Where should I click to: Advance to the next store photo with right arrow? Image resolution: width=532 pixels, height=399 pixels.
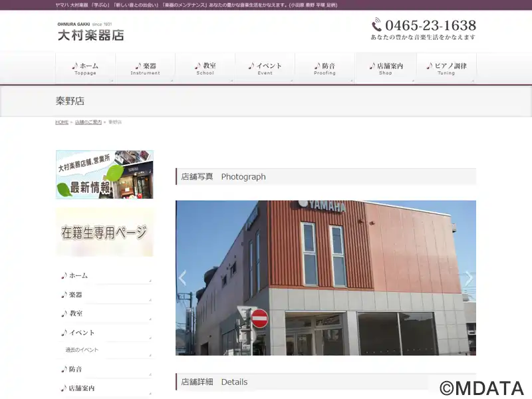pyautogui.click(x=469, y=278)
